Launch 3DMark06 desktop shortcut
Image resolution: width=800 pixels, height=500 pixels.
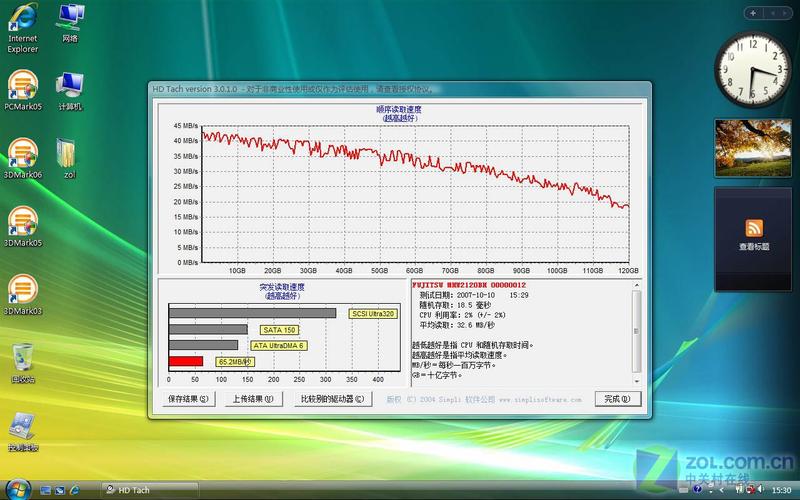coord(22,159)
